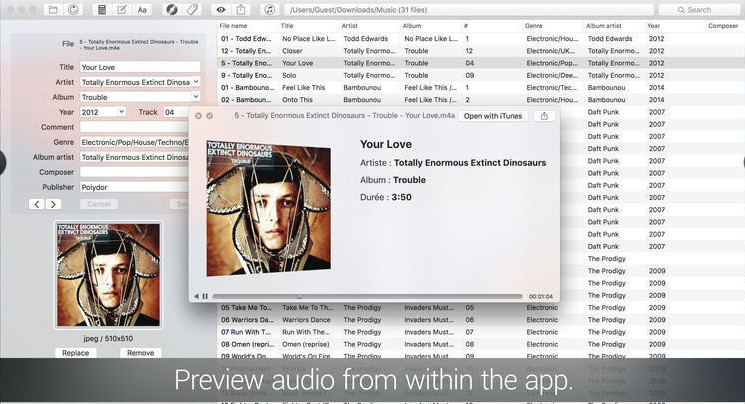Click the 'Todd Edwards' Artist column cell

(366, 38)
